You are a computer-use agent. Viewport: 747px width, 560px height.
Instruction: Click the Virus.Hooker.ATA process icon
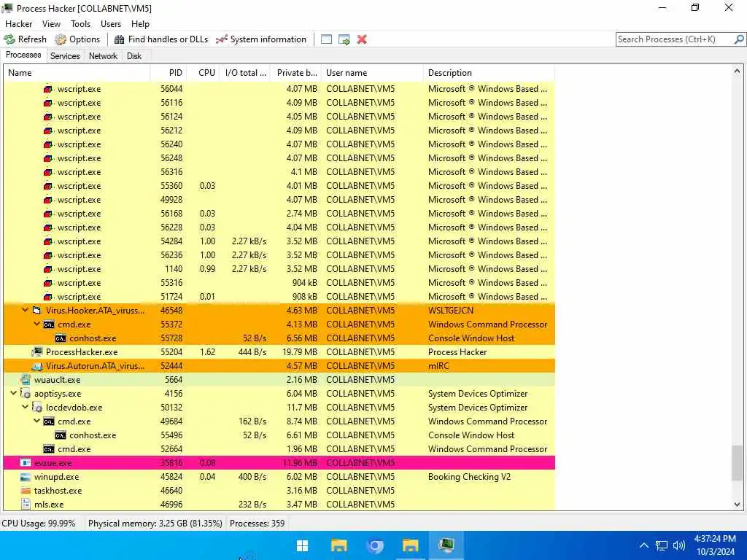tap(36, 311)
